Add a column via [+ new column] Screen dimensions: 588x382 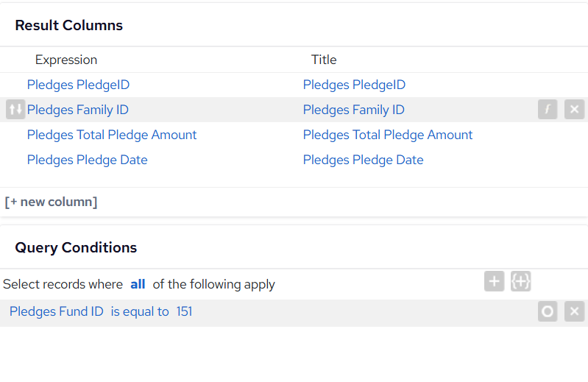click(51, 202)
